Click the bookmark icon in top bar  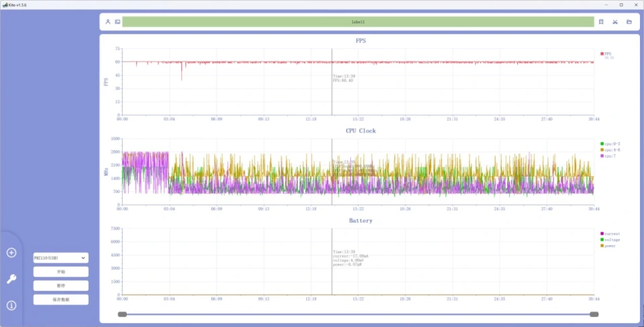[601, 22]
